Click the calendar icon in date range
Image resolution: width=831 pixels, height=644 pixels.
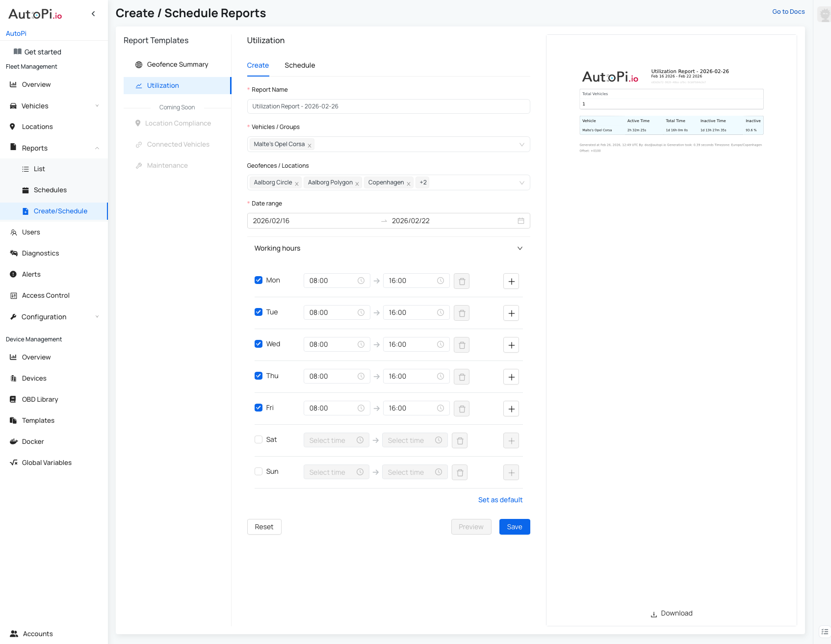pyautogui.click(x=521, y=221)
